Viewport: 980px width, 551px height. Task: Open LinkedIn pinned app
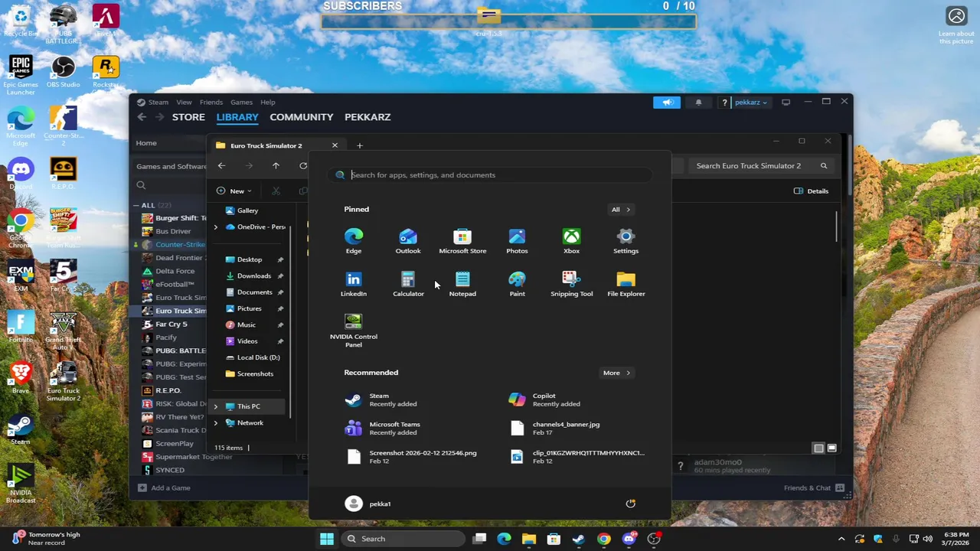point(353,284)
